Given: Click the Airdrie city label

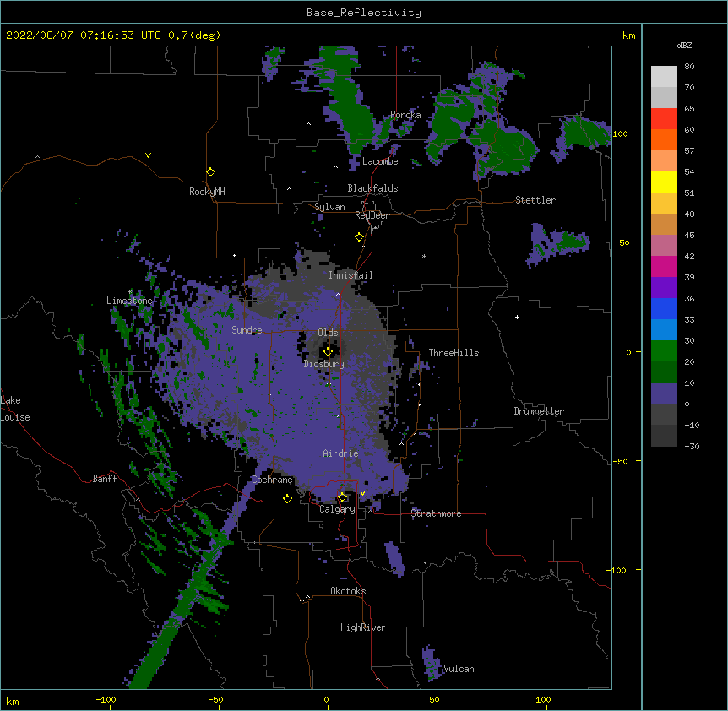Looking at the screenshot, I should [340, 453].
